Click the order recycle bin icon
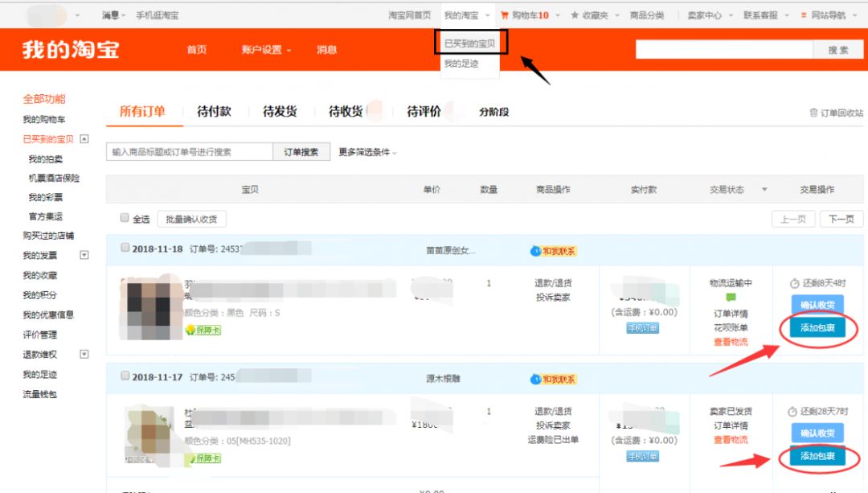Screen dimensions: 868x493 click(x=813, y=113)
